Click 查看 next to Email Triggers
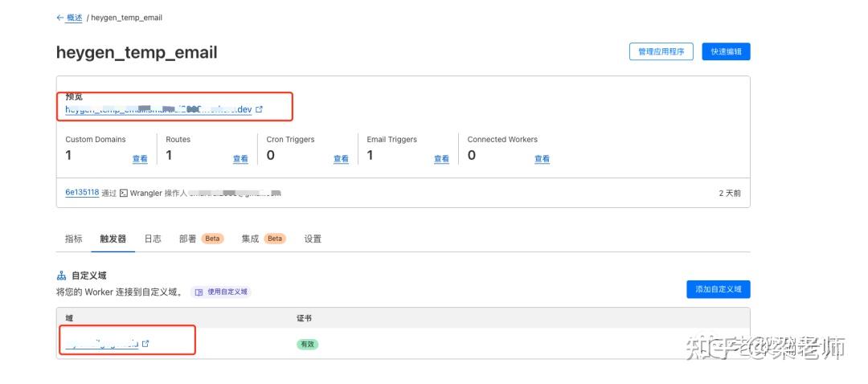 point(441,159)
